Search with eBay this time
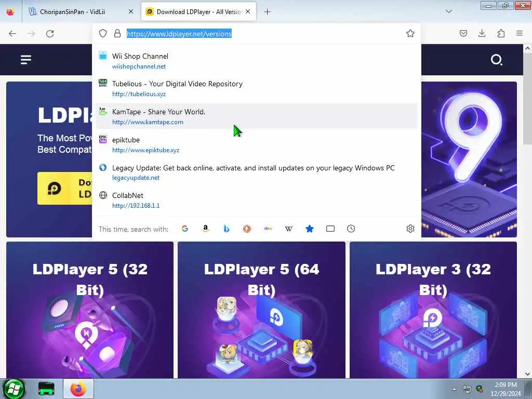The height and width of the screenshot is (399, 532). pyautogui.click(x=268, y=229)
